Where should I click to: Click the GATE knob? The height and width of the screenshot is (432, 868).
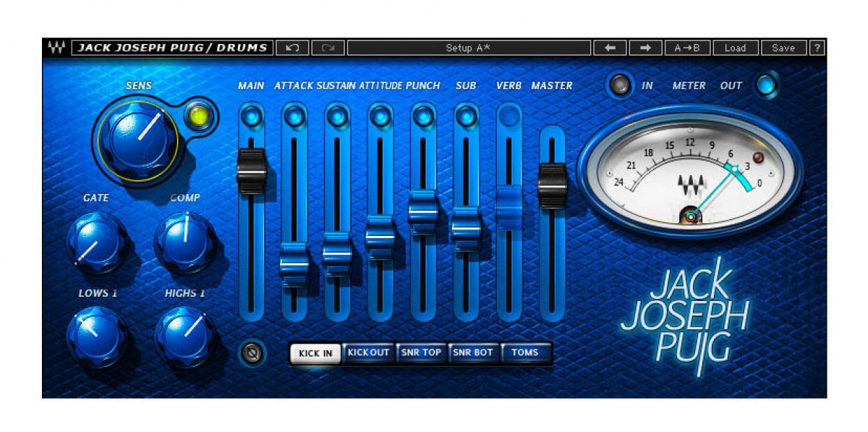pyautogui.click(x=95, y=242)
